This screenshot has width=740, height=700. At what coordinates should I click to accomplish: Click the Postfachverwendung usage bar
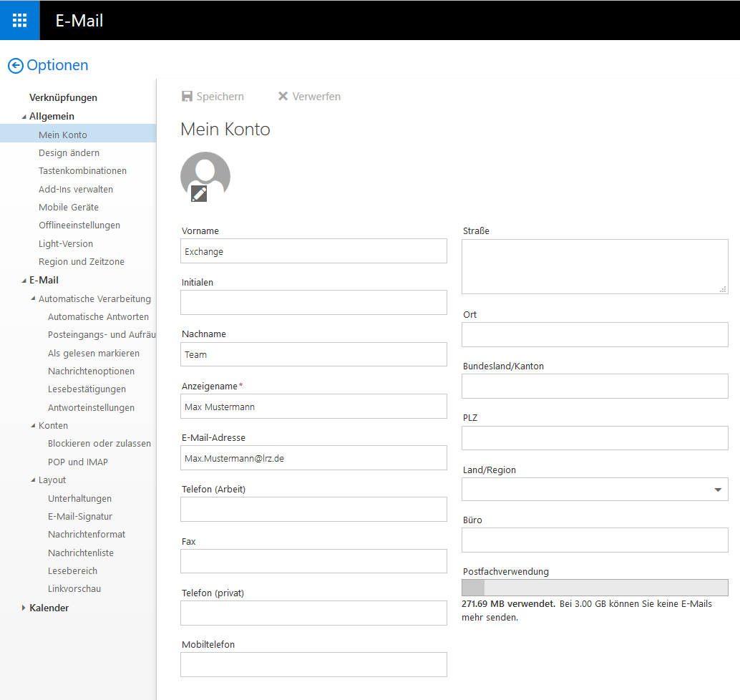tap(595, 588)
